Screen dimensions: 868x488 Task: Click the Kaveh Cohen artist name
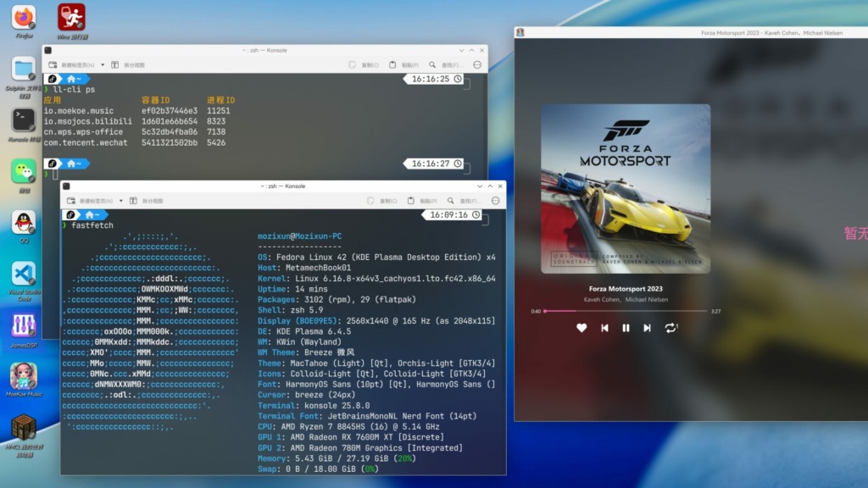(602, 300)
